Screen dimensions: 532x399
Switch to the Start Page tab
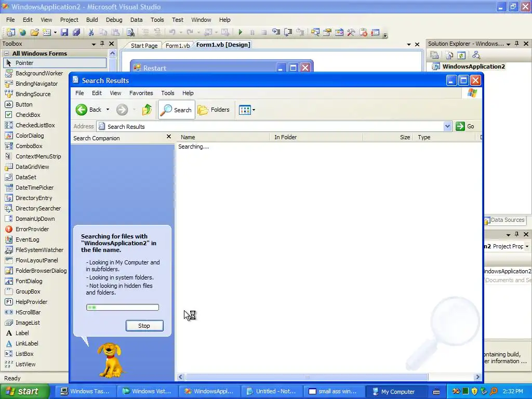[144, 46]
